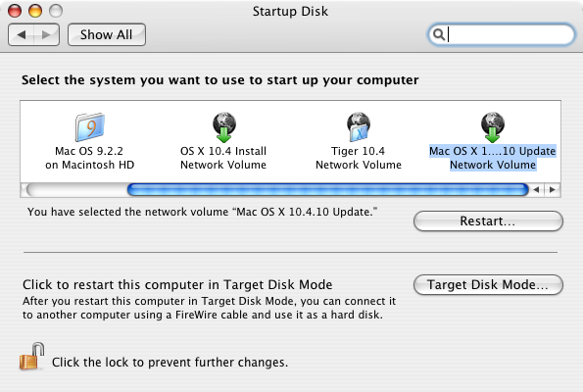The height and width of the screenshot is (392, 583).
Task: Click the Target Disk Mode… button
Action: coord(488,285)
